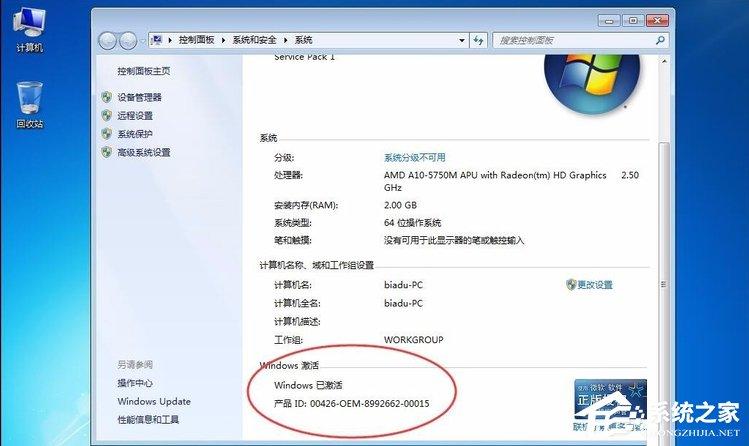
Task: Click the biadu-PC value beside 计算机名
Action: (x=403, y=285)
